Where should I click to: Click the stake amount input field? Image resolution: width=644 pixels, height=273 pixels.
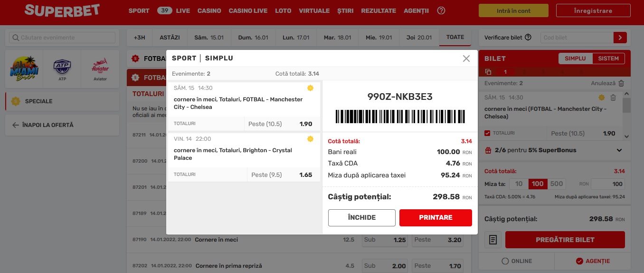608,184
